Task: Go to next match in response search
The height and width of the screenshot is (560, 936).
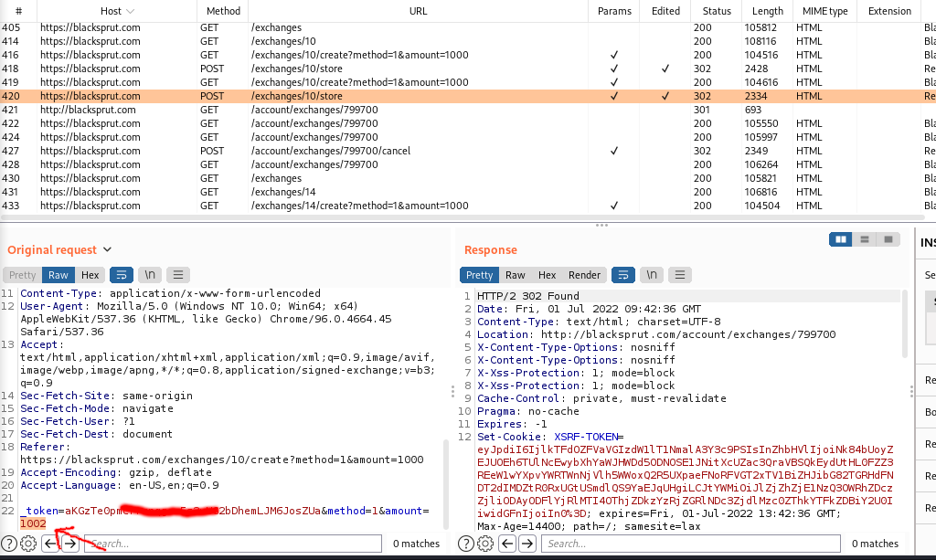Action: tap(527, 544)
